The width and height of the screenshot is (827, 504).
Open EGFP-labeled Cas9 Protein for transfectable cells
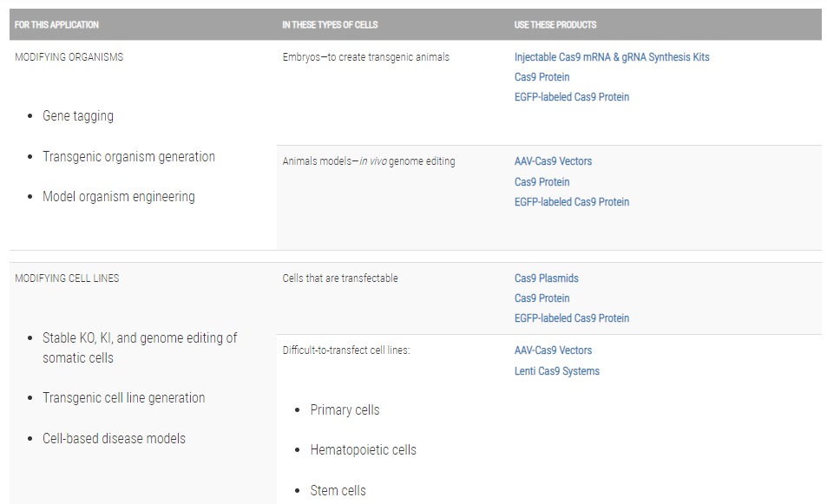[x=571, y=318]
